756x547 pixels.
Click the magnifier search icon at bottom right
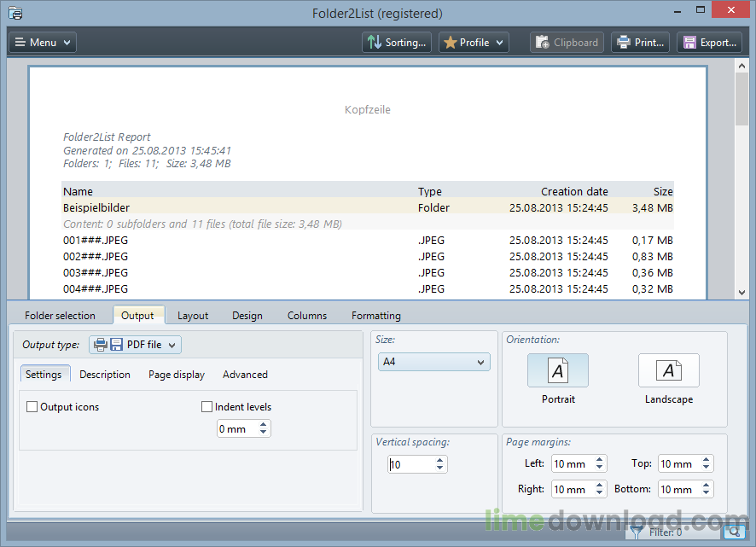pyautogui.click(x=735, y=532)
